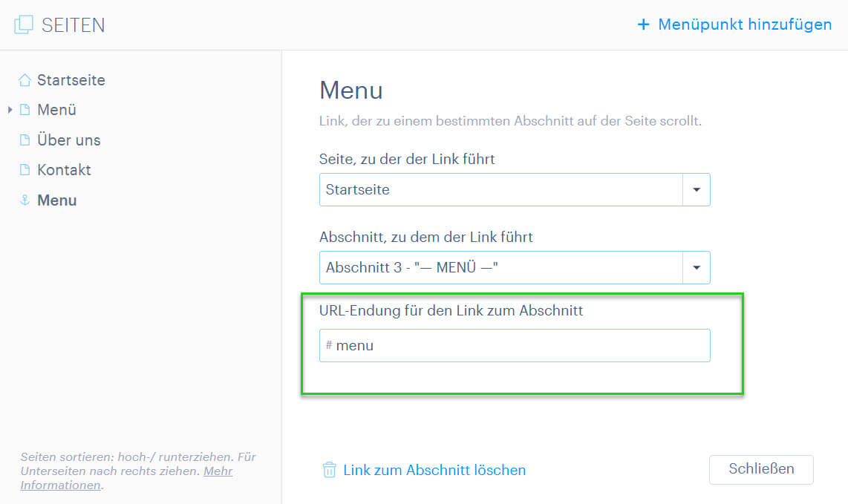Open the Mehr Informationen link
This screenshot has height=504, width=848.
click(x=126, y=478)
